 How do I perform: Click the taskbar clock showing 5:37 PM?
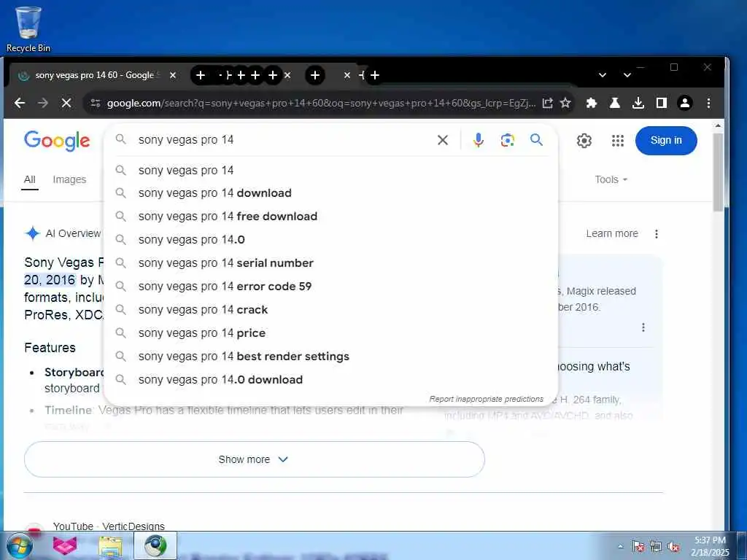click(x=710, y=545)
